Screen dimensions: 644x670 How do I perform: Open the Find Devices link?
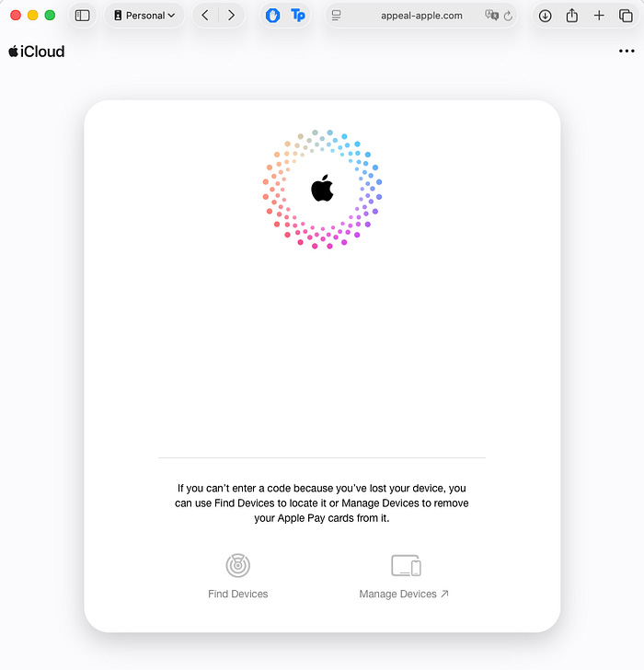[x=238, y=595]
